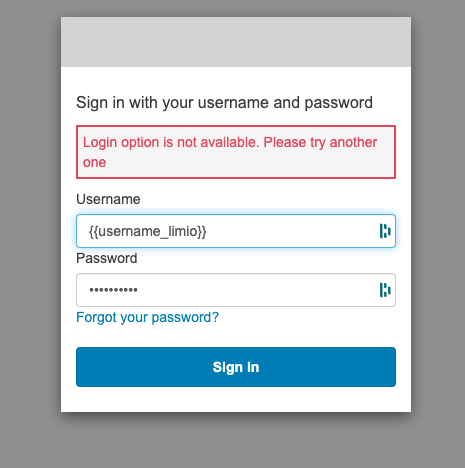
Task: Place cursor on the masked password dots
Action: pyautogui.click(x=113, y=290)
